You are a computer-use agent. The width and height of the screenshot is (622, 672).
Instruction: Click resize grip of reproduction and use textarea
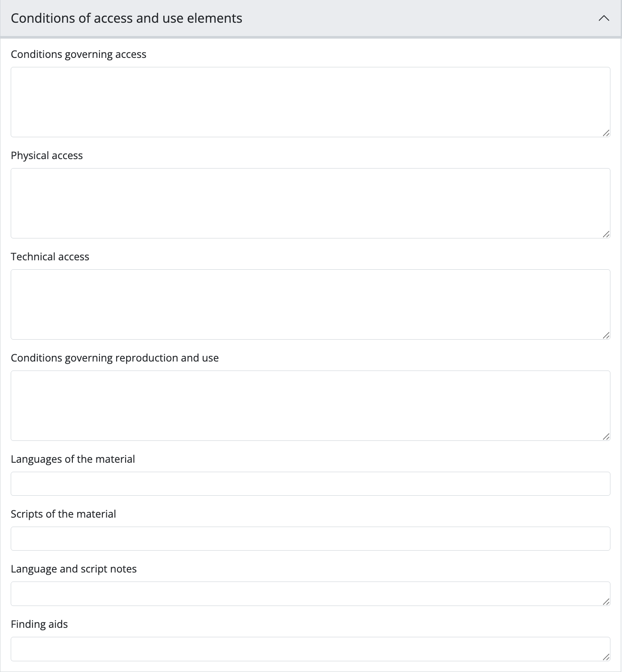606,437
